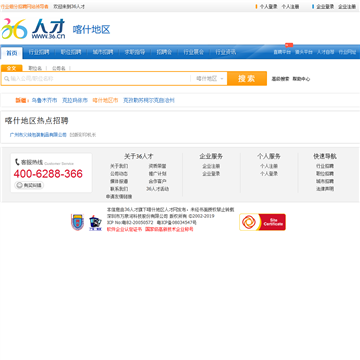Click 行业招聘 under footer 快速导航
The image size is (360, 360).
325,166
